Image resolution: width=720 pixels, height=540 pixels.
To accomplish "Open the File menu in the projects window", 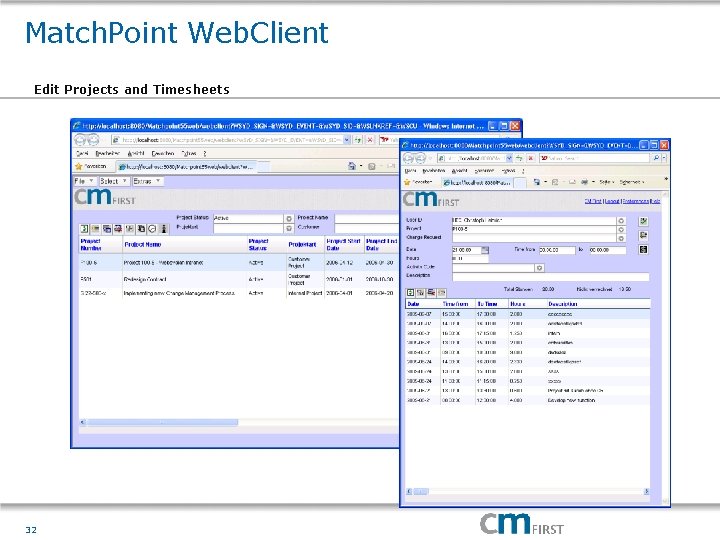I will click(84, 181).
